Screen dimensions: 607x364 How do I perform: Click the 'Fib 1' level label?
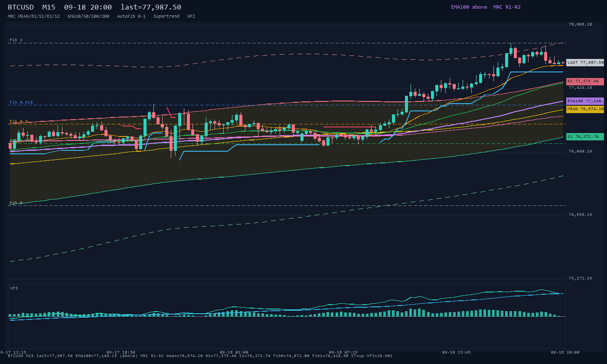16,40
